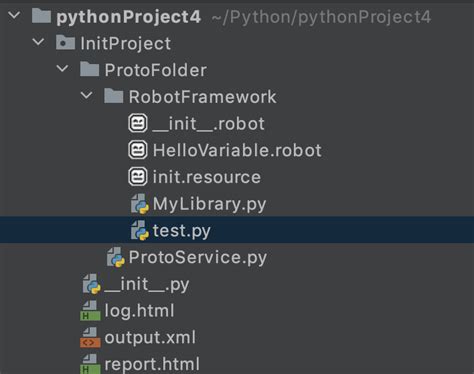Click the XML icon of output.xml

[x=90, y=337]
